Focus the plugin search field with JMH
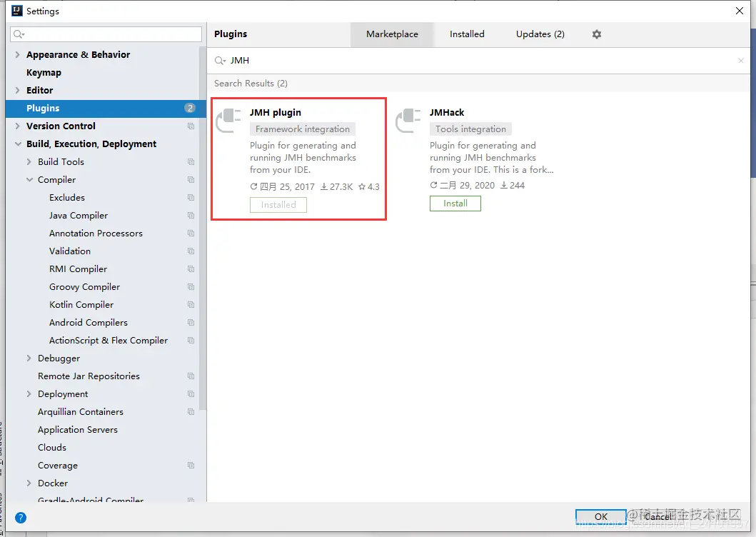 tap(478, 60)
